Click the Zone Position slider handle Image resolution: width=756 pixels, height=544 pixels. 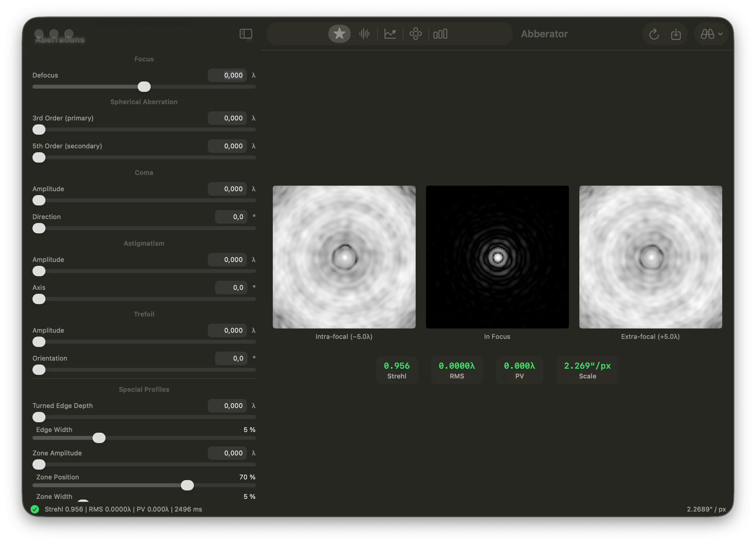coord(187,485)
